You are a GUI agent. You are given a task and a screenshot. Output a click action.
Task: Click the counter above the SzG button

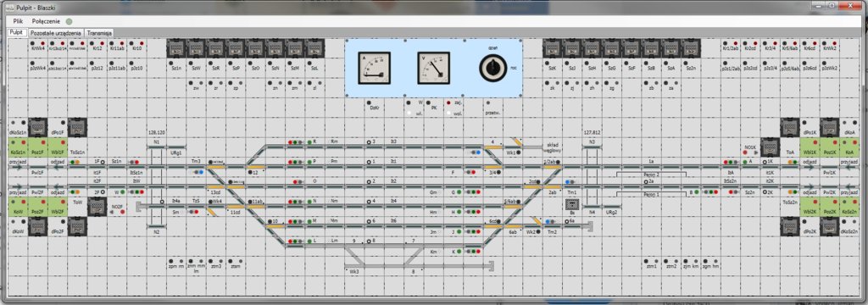pyautogui.click(x=611, y=48)
